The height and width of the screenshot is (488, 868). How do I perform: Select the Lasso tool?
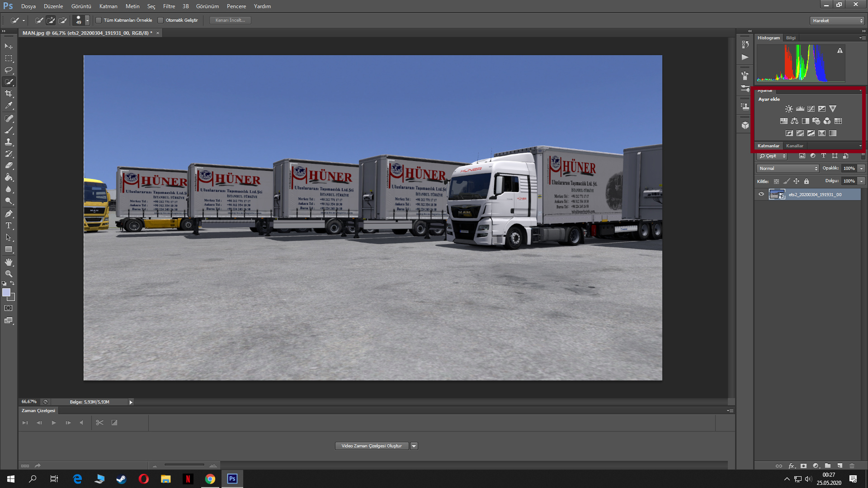point(9,70)
